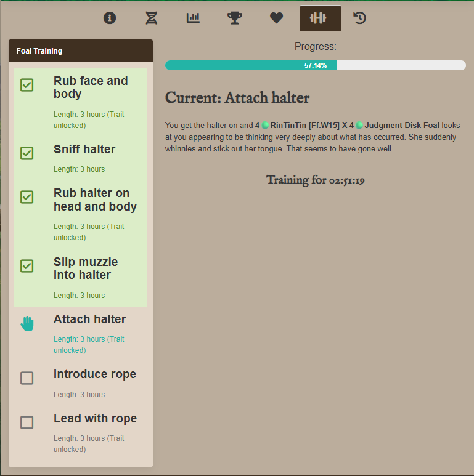This screenshot has height=476, width=474.
Task: Select the Lead with rope step title
Action: click(96, 418)
